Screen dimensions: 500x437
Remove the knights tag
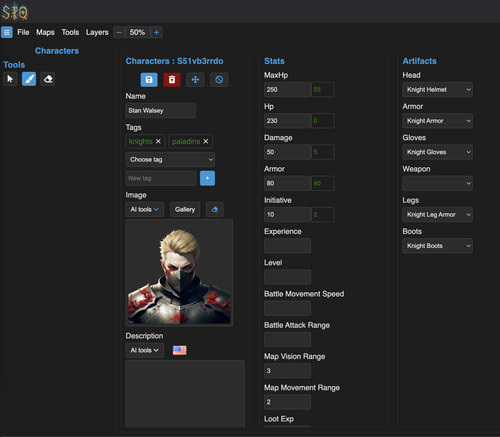(x=158, y=141)
